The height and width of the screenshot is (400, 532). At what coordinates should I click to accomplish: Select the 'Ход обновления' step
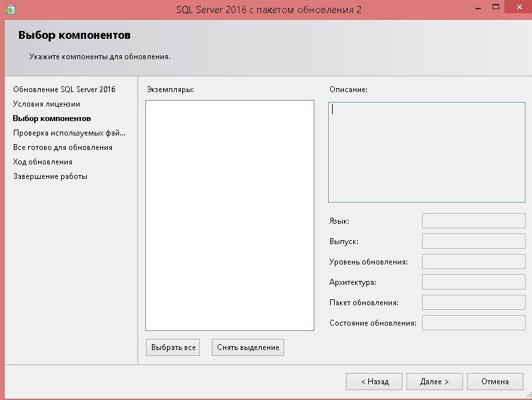click(x=42, y=162)
